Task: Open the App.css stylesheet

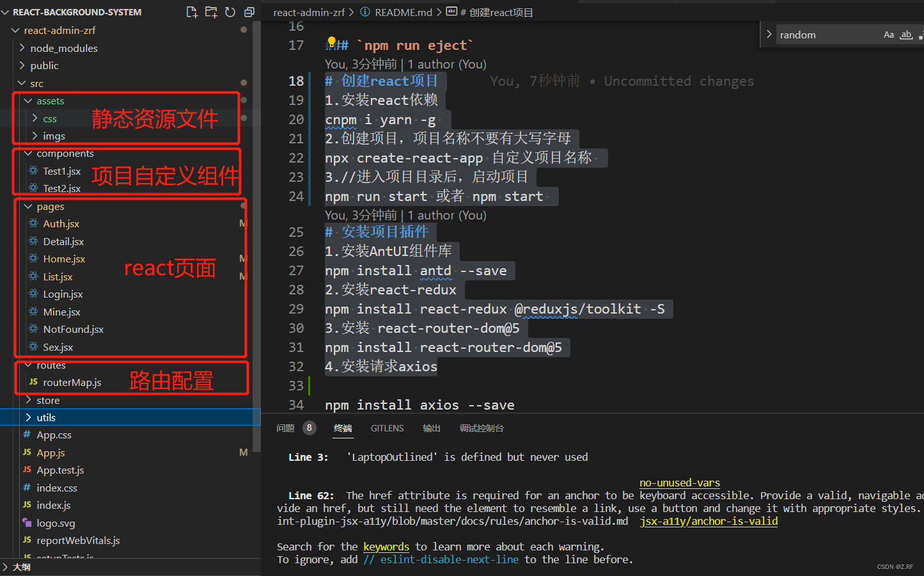Action: (x=55, y=435)
